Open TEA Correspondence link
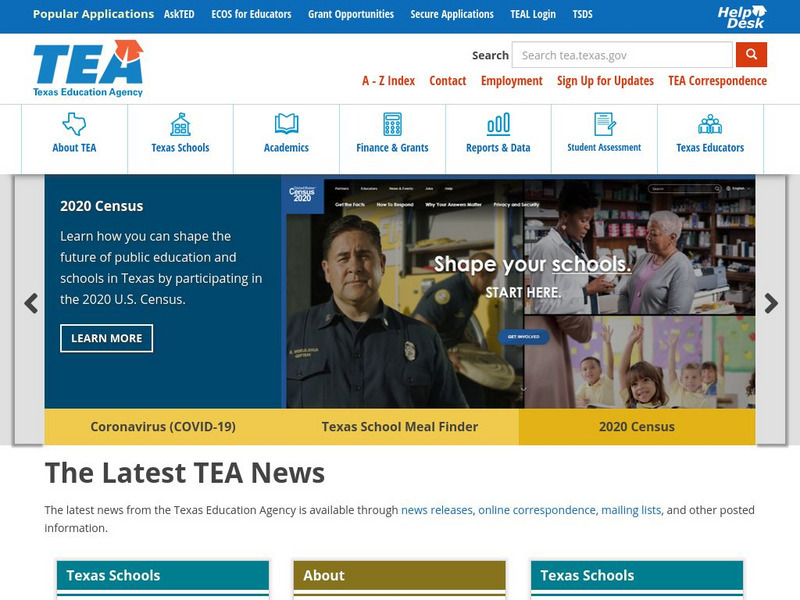The height and width of the screenshot is (600, 800). pos(717,81)
